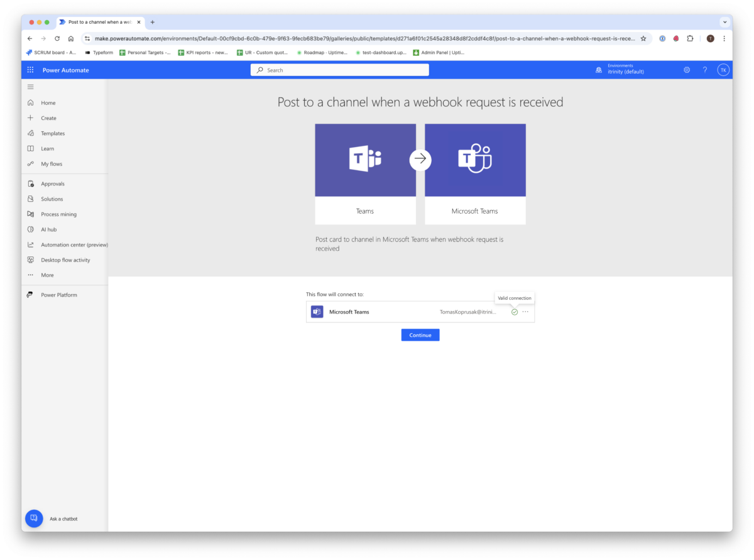
Task: Collapse the sidebar with the hamburger icon
Action: [x=30, y=87]
